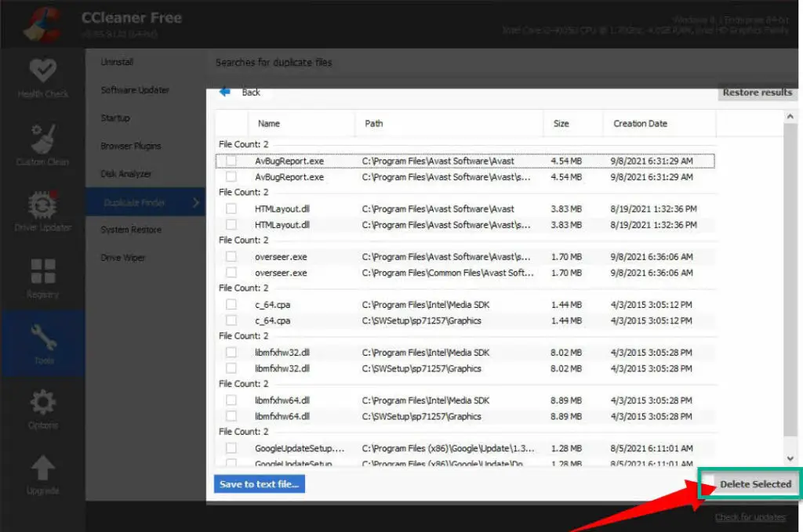Sort results by the Creation Date column header
The height and width of the screenshot is (532, 803).
point(659,123)
